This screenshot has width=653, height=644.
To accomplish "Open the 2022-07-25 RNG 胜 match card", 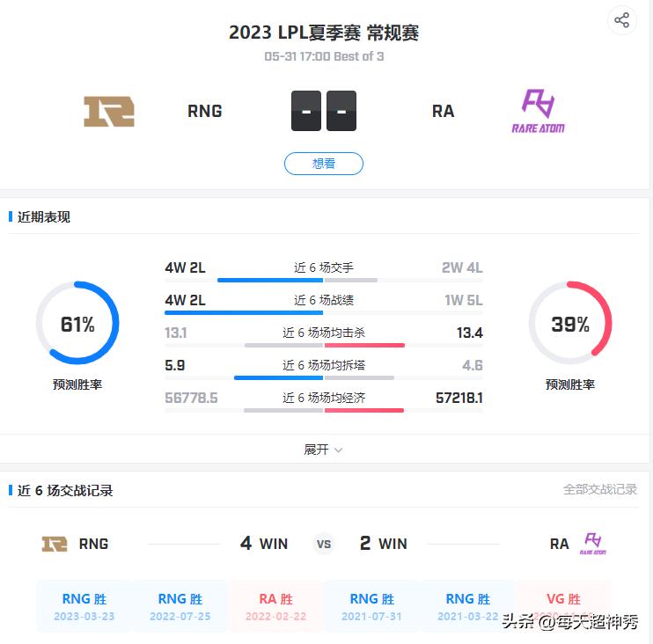I will (180, 606).
